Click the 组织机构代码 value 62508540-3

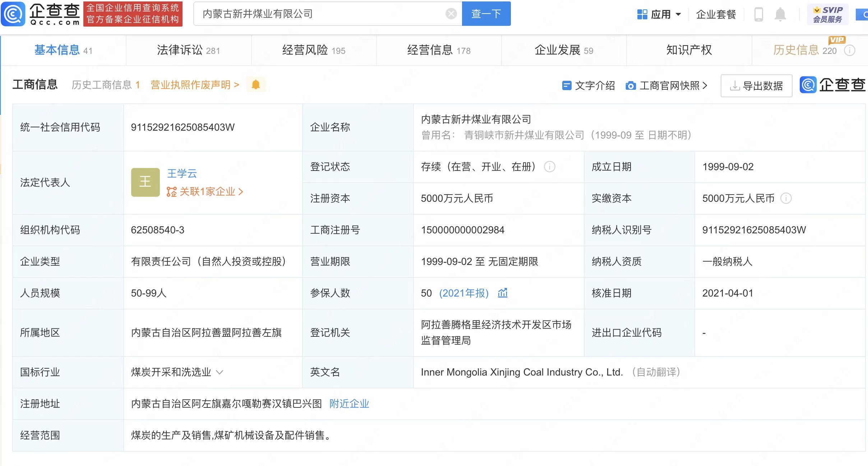click(157, 230)
